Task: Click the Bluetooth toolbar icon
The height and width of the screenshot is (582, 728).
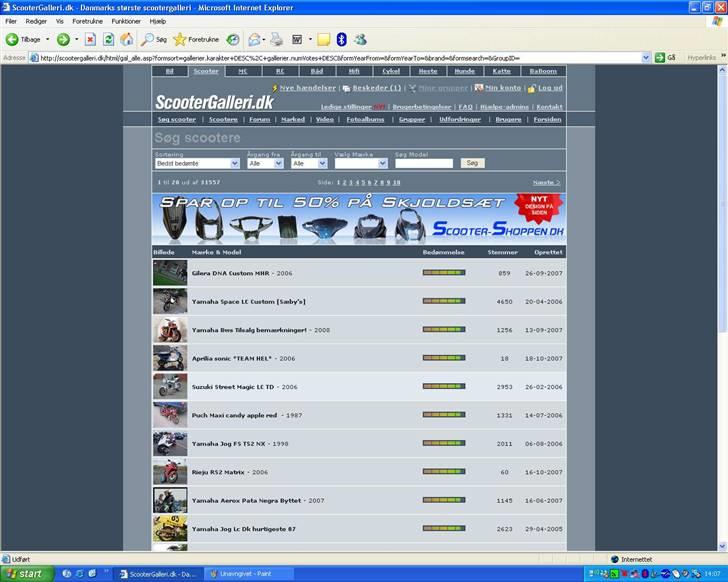Action: click(341, 40)
